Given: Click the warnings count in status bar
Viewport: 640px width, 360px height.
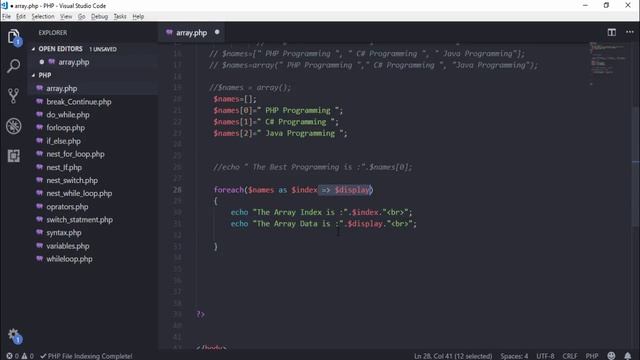Looking at the screenshot, I should [x=28, y=356].
